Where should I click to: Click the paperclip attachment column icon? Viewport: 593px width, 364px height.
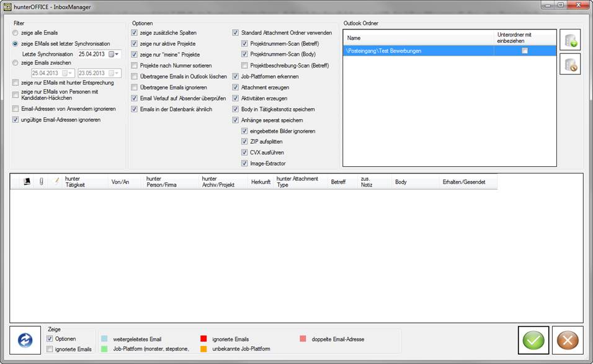42,181
